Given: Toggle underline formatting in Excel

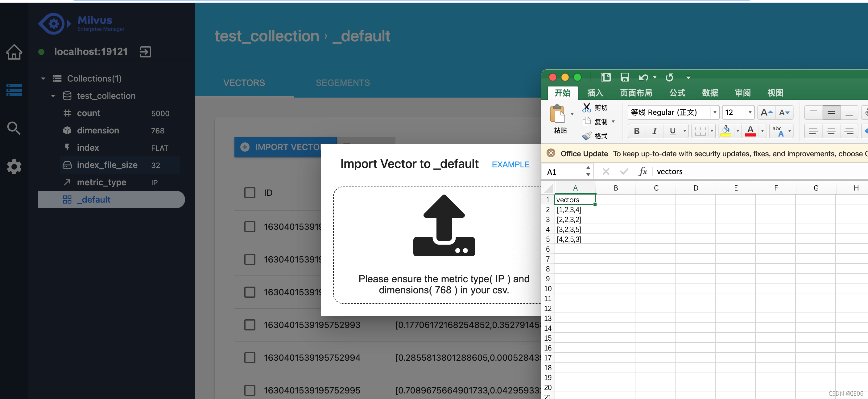Looking at the screenshot, I should [x=672, y=131].
